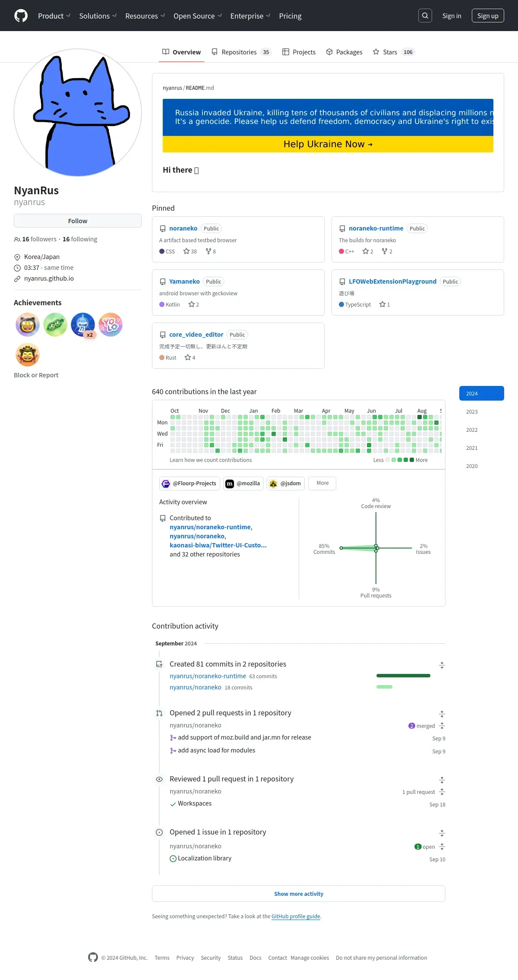Click the noraneko stargazers star icon
Screen dimensions: 518x980
tap(186, 251)
